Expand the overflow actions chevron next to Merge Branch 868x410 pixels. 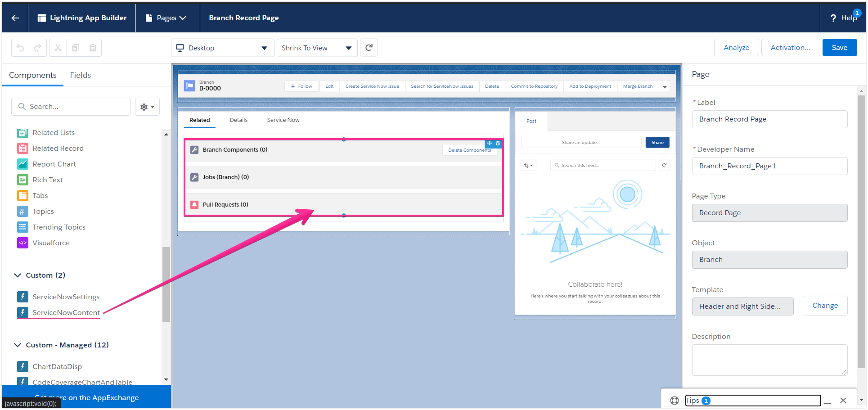(x=665, y=86)
